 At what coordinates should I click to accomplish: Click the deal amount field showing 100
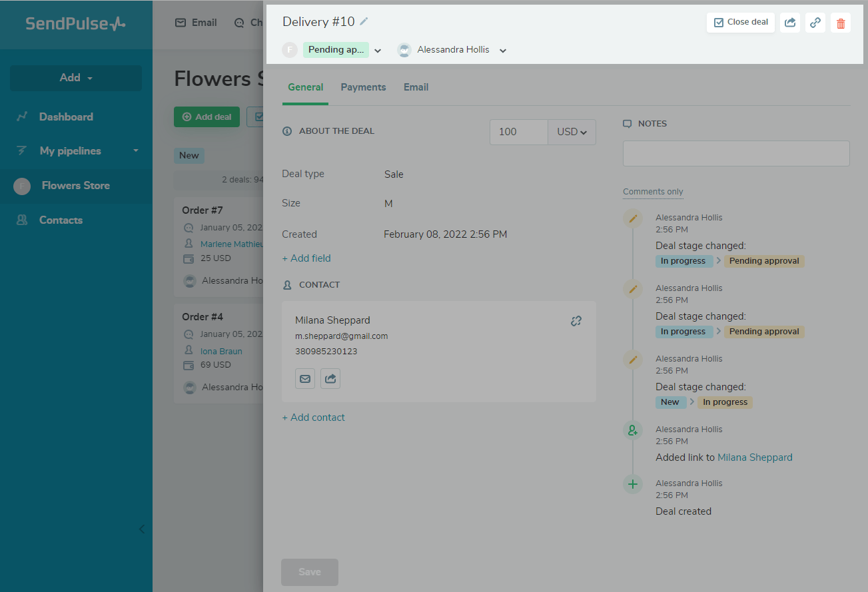tap(519, 132)
